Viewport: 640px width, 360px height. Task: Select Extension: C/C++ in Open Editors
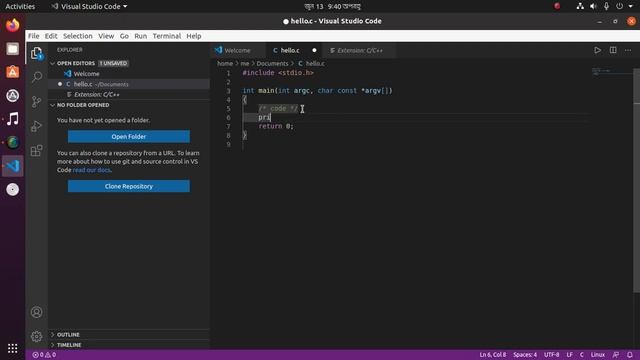129,94
